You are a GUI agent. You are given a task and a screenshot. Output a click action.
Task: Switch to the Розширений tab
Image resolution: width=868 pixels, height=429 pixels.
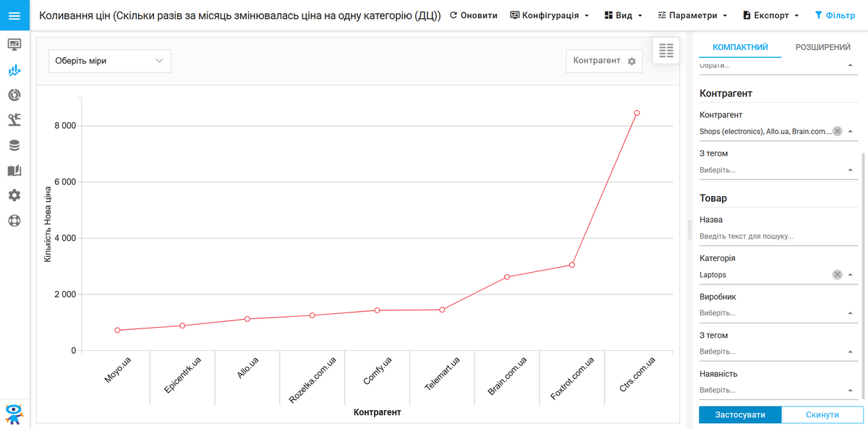tap(822, 47)
